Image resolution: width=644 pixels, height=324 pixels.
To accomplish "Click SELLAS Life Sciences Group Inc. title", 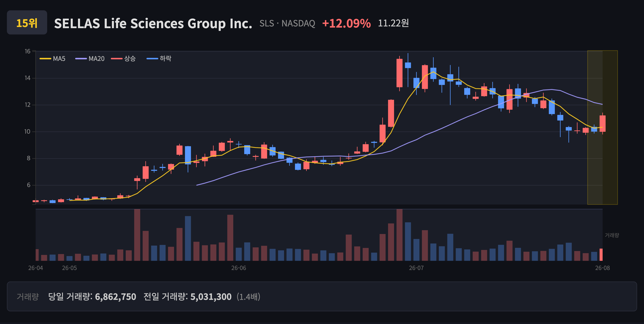I will [x=153, y=24].
